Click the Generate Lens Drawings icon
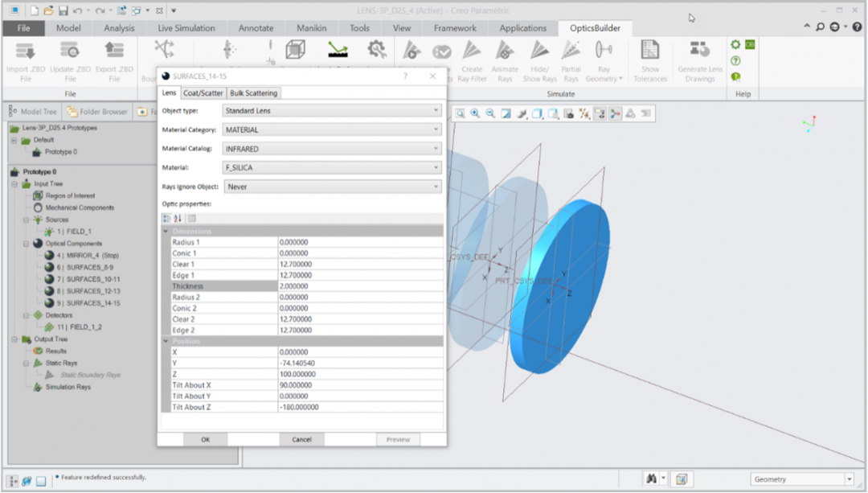 pos(700,52)
